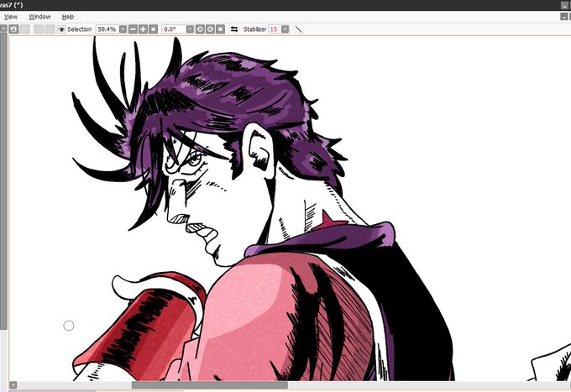Click the horizontal scrollbar thumb
This screenshot has width=571, height=392.
(x=210, y=384)
